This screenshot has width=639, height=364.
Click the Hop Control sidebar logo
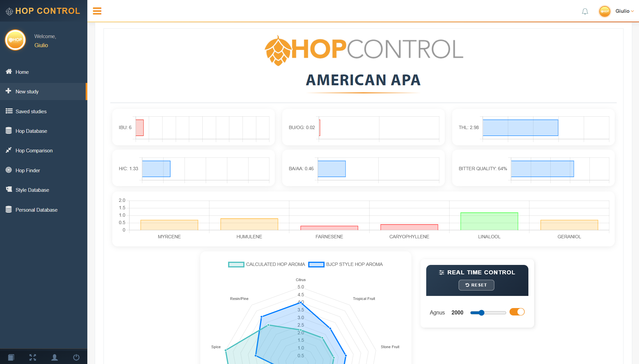click(x=43, y=11)
